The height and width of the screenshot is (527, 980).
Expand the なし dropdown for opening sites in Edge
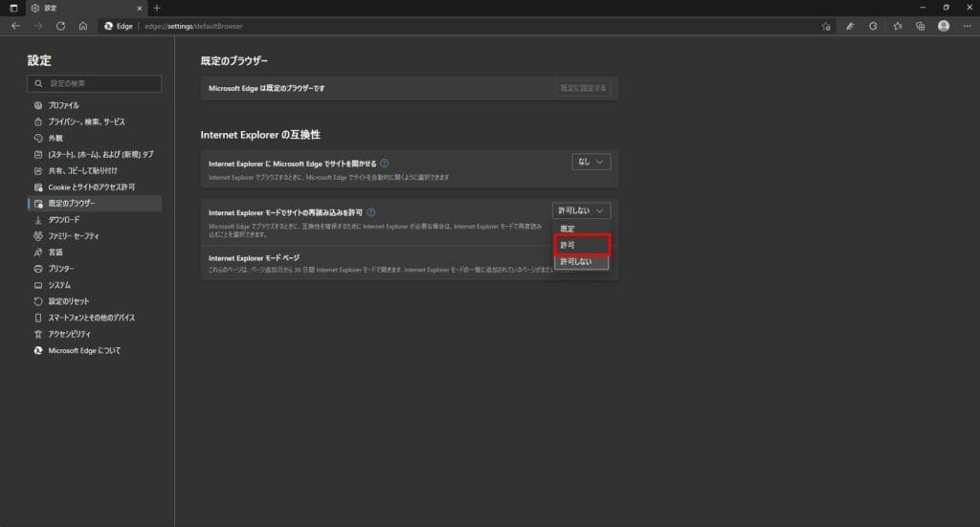click(x=591, y=162)
